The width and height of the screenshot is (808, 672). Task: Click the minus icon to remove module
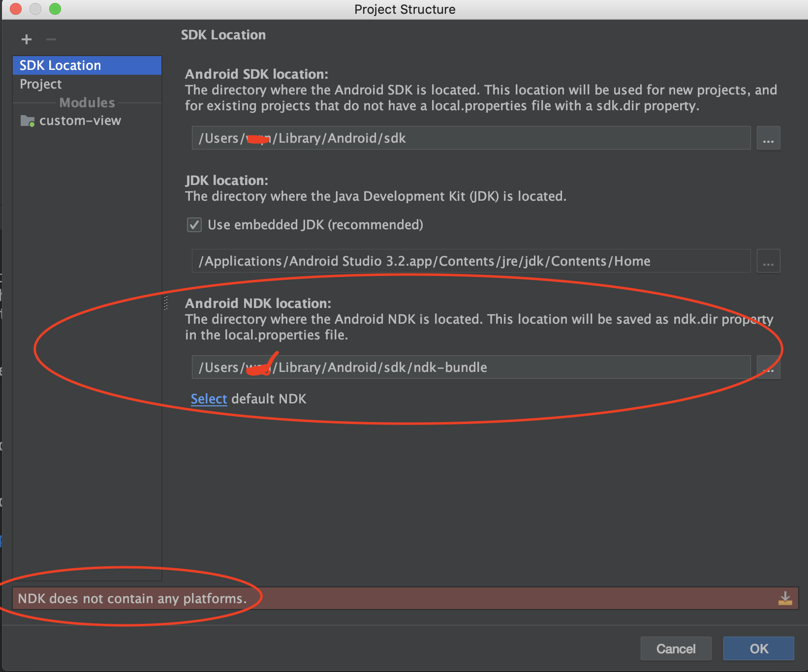pos(51,39)
